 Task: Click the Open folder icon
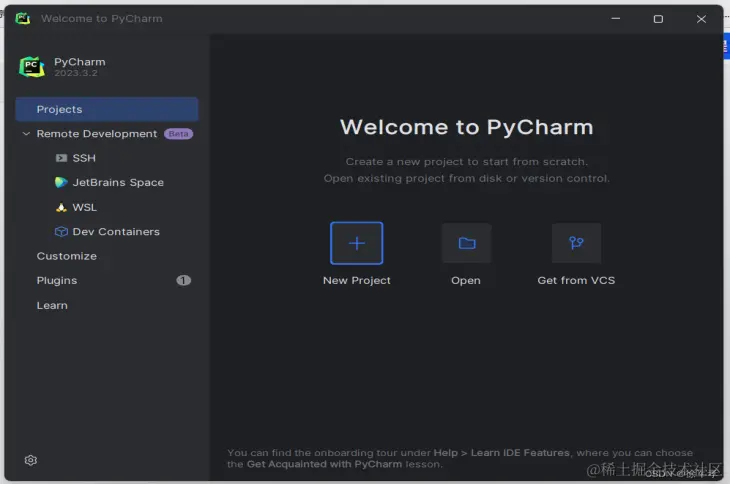[x=466, y=243]
